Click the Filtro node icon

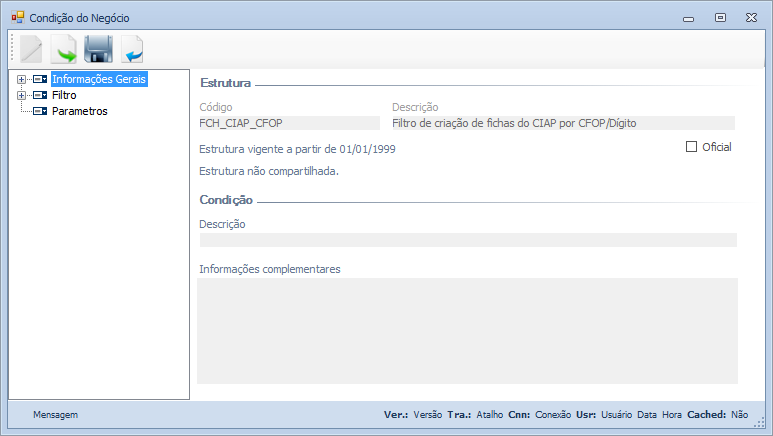tap(40, 95)
